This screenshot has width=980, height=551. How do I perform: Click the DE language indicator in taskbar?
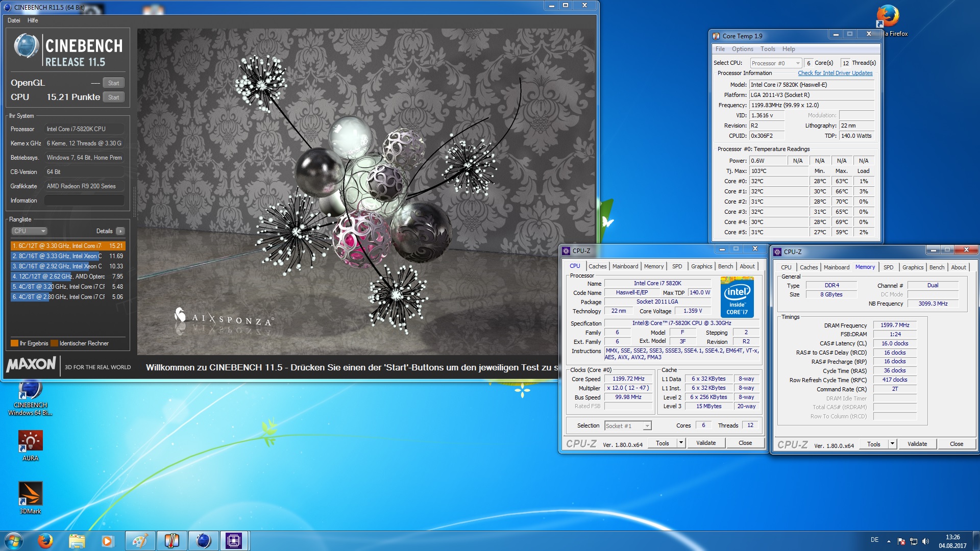click(x=874, y=540)
